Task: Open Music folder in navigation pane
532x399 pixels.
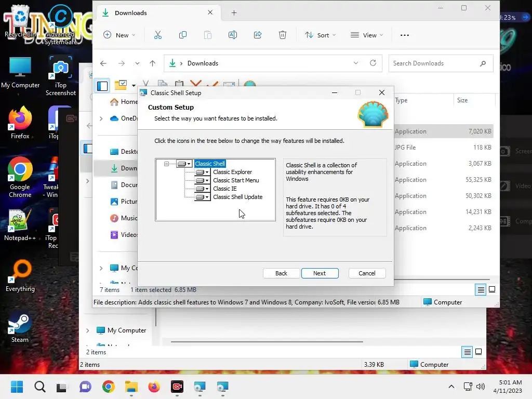Action: [x=124, y=218]
